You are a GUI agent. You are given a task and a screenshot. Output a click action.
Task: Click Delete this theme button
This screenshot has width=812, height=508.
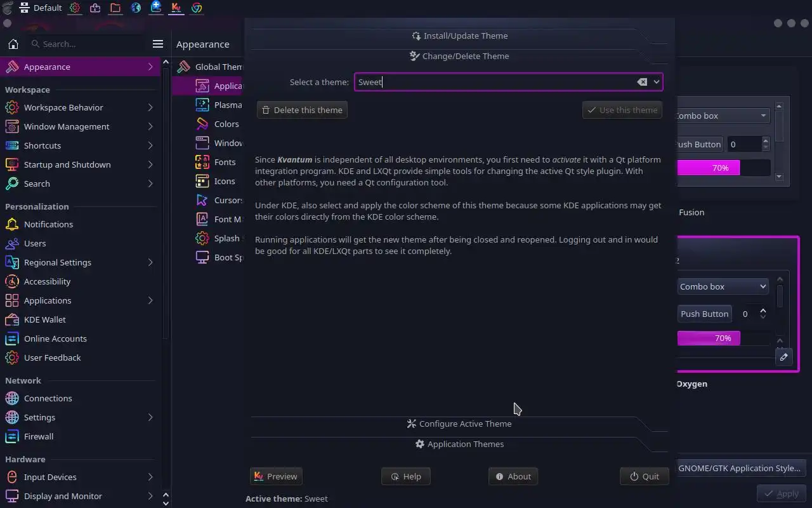(x=302, y=110)
